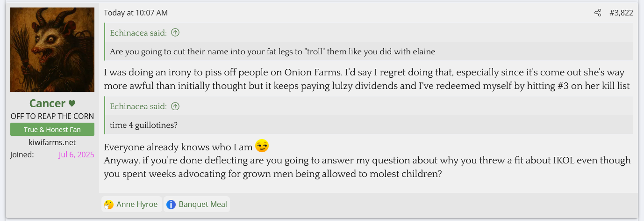Image resolution: width=644 pixels, height=221 pixels.
Task: Expand the quote mentioning elaine
Action: 272,52
